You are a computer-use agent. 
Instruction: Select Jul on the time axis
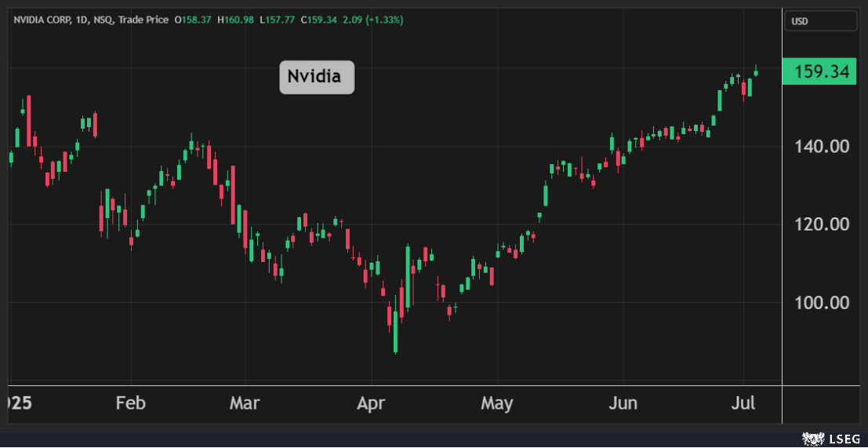(x=743, y=404)
